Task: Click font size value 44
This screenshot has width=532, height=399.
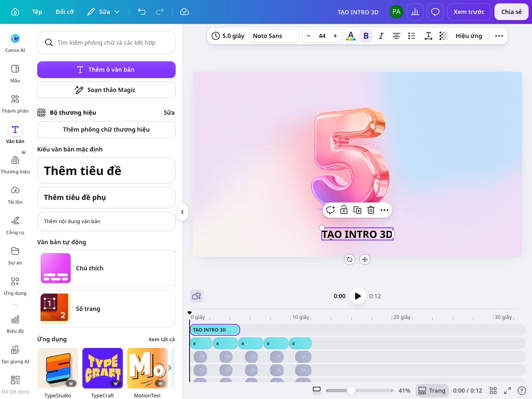Action: [322, 36]
